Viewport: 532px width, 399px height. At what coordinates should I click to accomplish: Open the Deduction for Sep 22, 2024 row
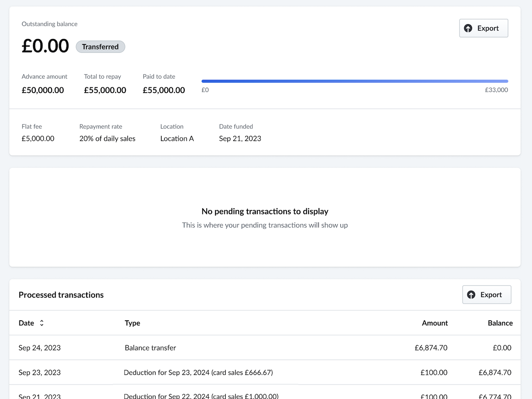[x=201, y=396]
